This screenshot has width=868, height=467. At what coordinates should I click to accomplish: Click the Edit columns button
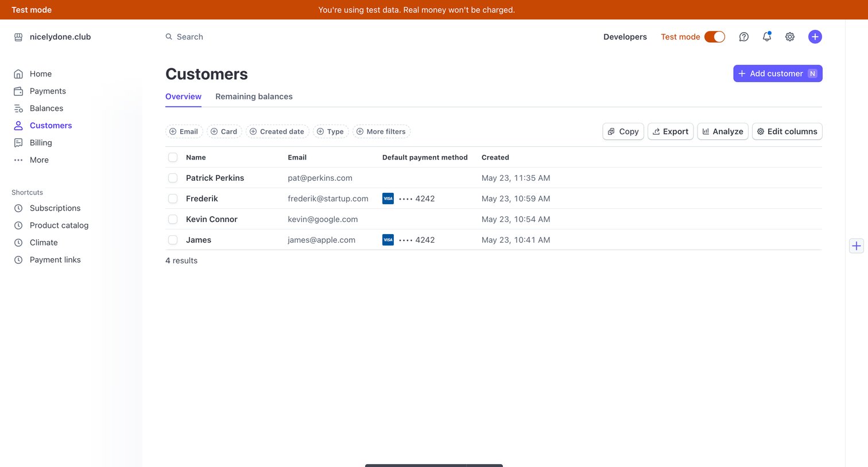(x=787, y=131)
